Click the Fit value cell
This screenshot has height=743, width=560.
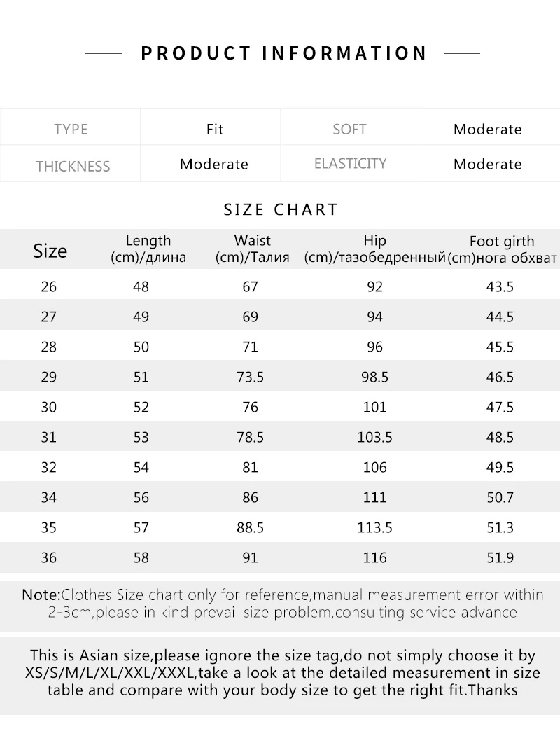[x=214, y=129]
